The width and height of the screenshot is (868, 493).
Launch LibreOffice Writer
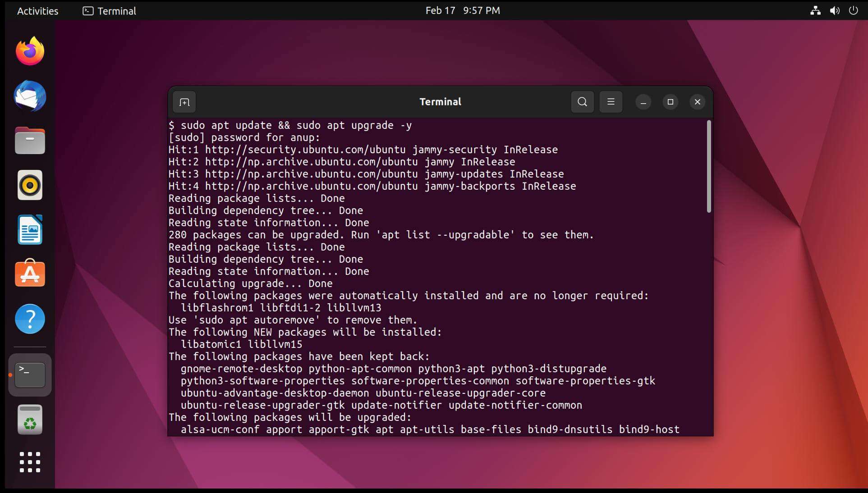(29, 229)
